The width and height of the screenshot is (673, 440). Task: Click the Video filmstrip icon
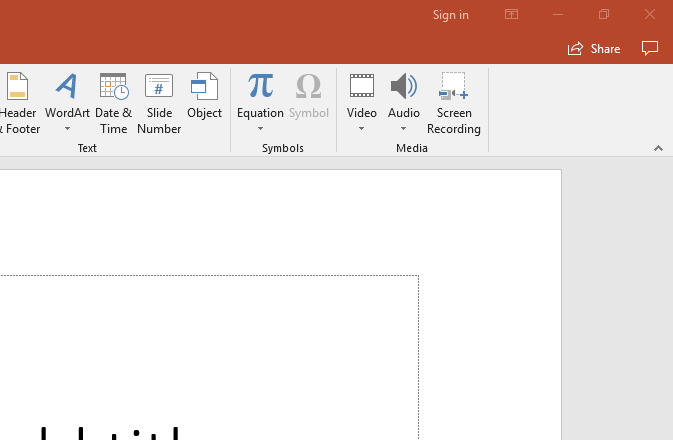[x=362, y=86]
